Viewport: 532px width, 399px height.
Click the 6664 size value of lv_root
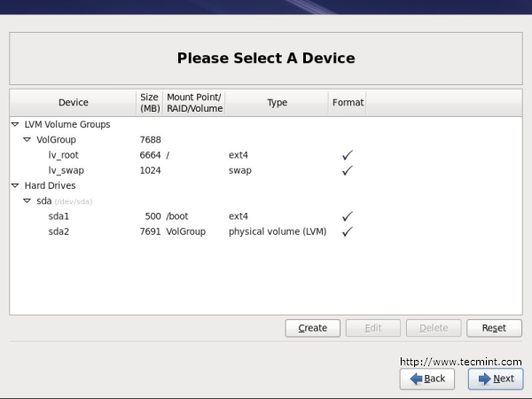(x=151, y=155)
